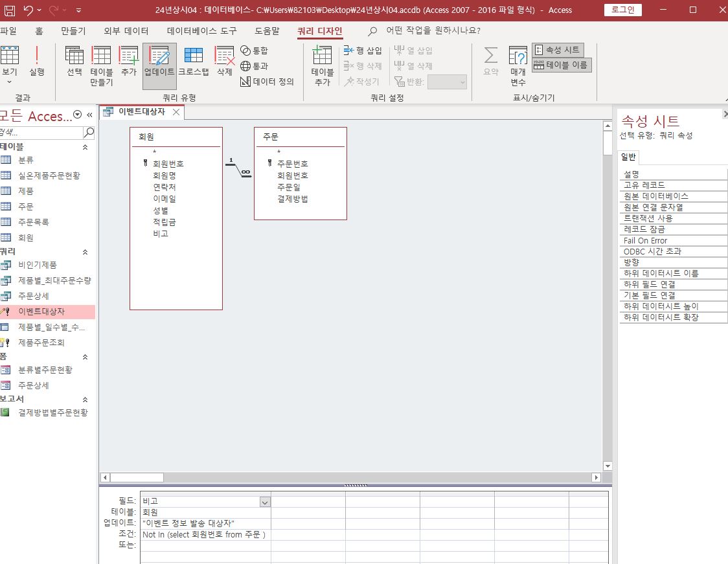Collapse the 쿼리 group in navigation pane
The height and width of the screenshot is (564, 728).
(x=85, y=251)
